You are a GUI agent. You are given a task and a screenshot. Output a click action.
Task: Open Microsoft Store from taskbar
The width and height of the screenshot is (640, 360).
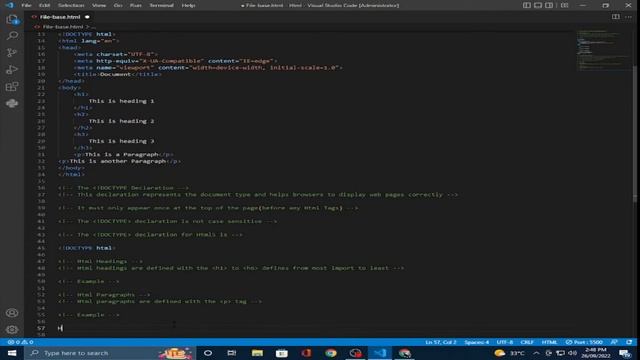pyautogui.click(x=282, y=353)
